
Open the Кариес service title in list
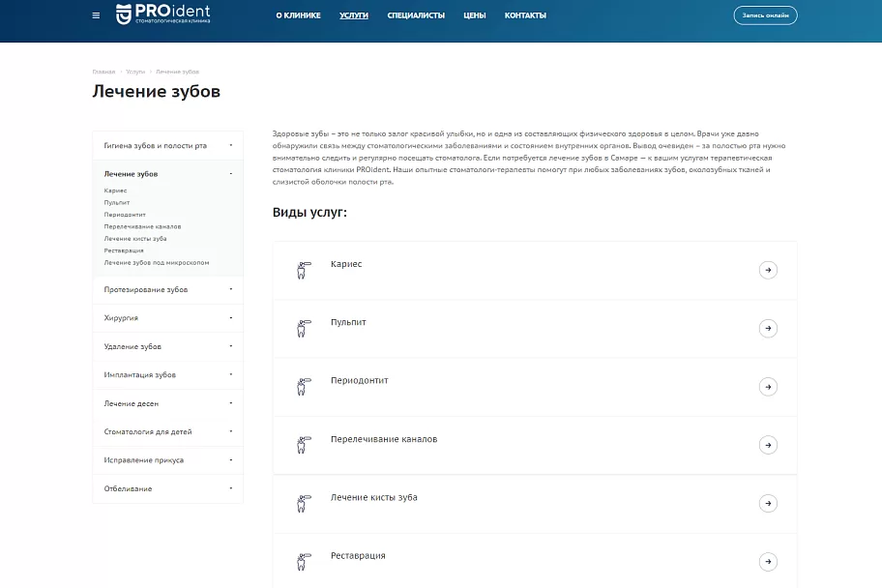pos(346,264)
